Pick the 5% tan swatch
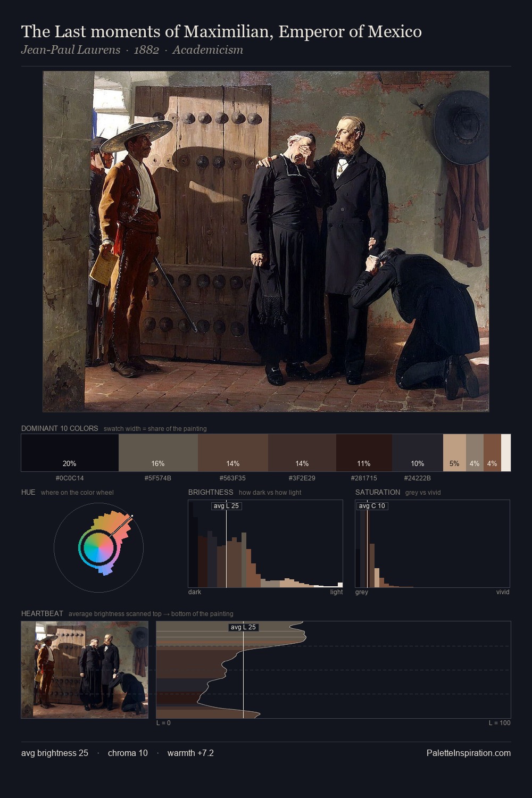 pyautogui.click(x=454, y=453)
